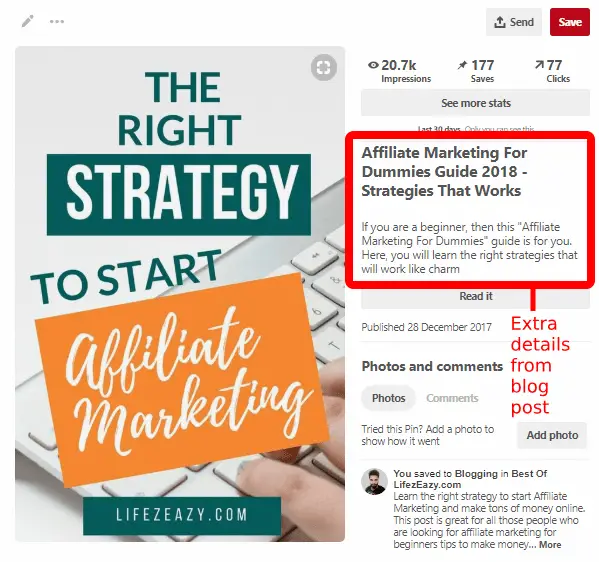
Task: Switch to the Photos tab
Action: (389, 398)
